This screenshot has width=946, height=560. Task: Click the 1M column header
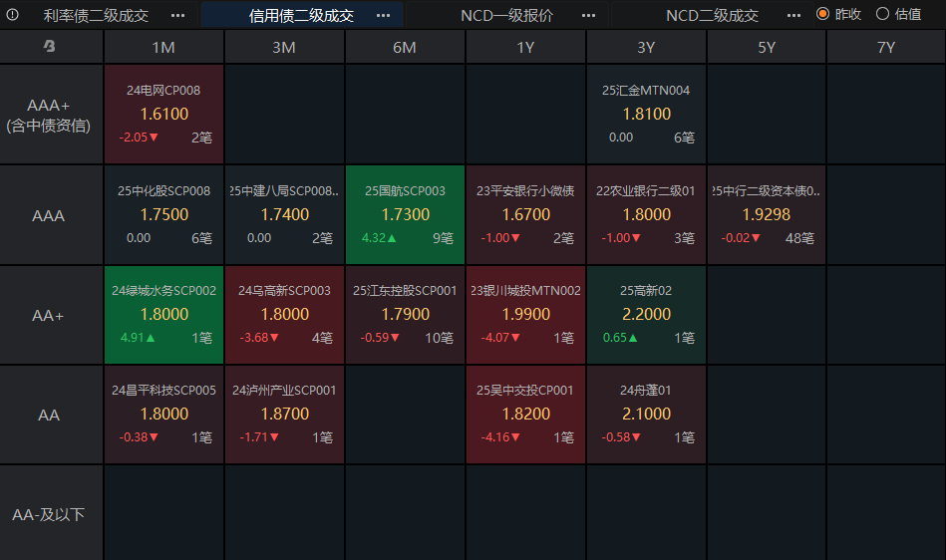tap(164, 47)
